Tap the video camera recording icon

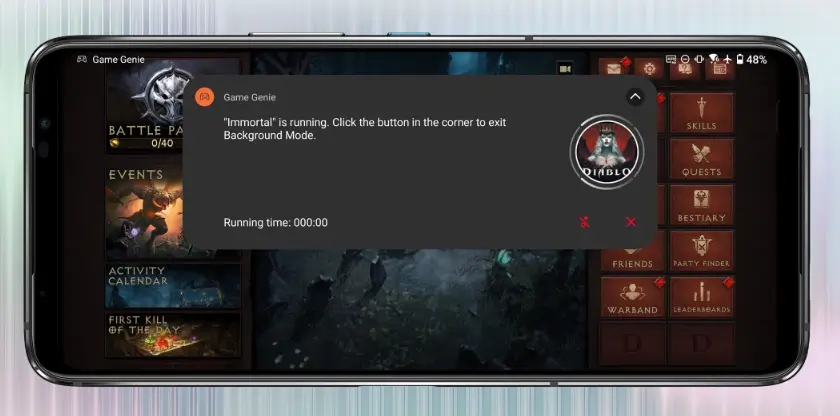[x=565, y=69]
